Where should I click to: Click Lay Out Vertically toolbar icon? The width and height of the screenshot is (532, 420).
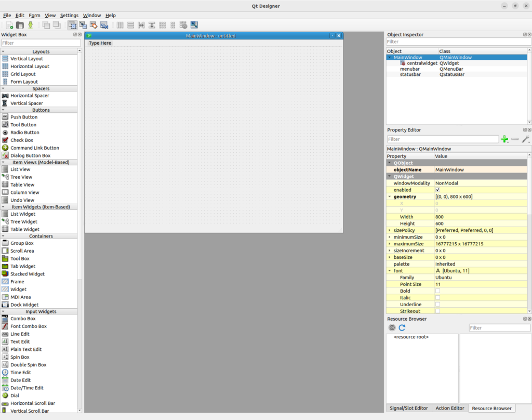[130, 25]
